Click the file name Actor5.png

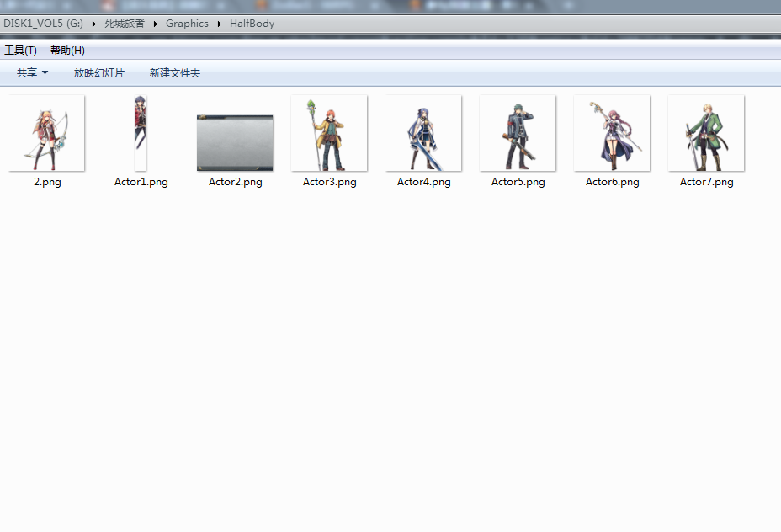click(518, 183)
